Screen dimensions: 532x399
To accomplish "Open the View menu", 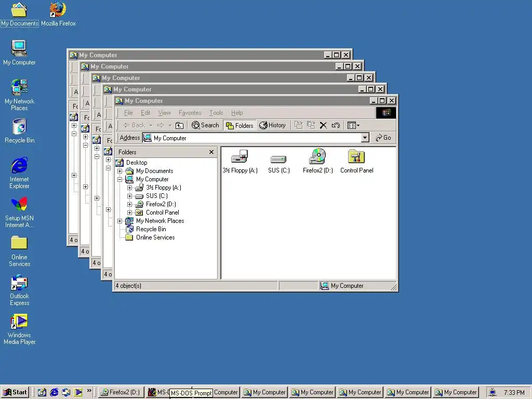I will point(164,113).
